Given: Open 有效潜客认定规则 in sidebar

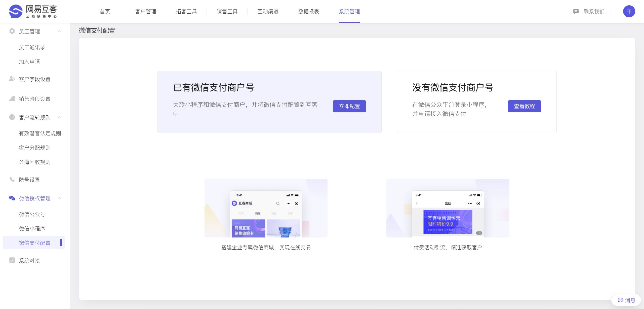Looking at the screenshot, I should 40,133.
